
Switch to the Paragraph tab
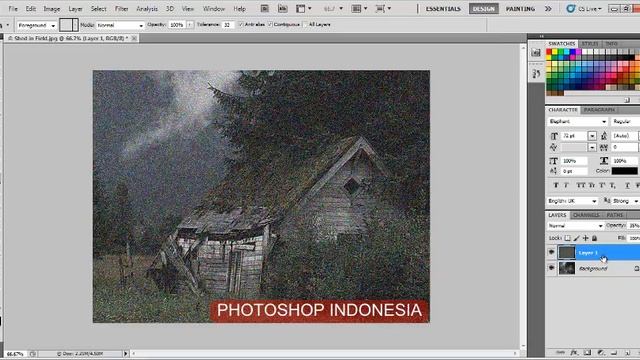coord(599,110)
